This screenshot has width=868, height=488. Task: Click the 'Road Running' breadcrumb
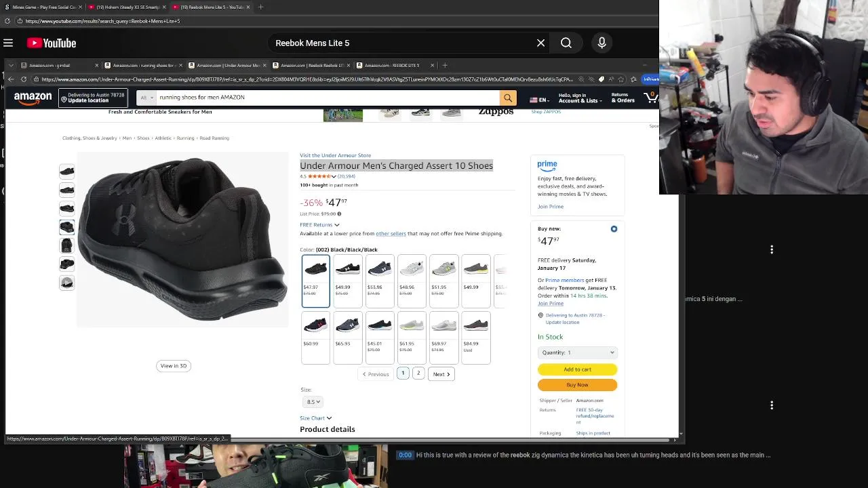click(x=214, y=138)
